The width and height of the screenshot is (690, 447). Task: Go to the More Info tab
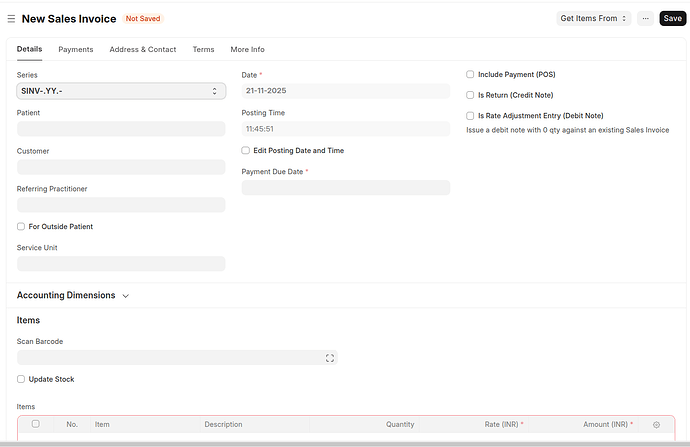[247, 49]
